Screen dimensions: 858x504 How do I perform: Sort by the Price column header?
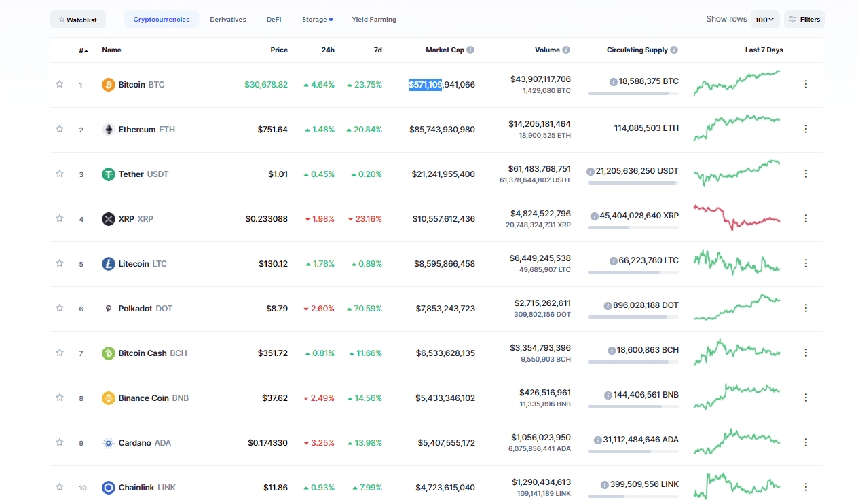(279, 50)
